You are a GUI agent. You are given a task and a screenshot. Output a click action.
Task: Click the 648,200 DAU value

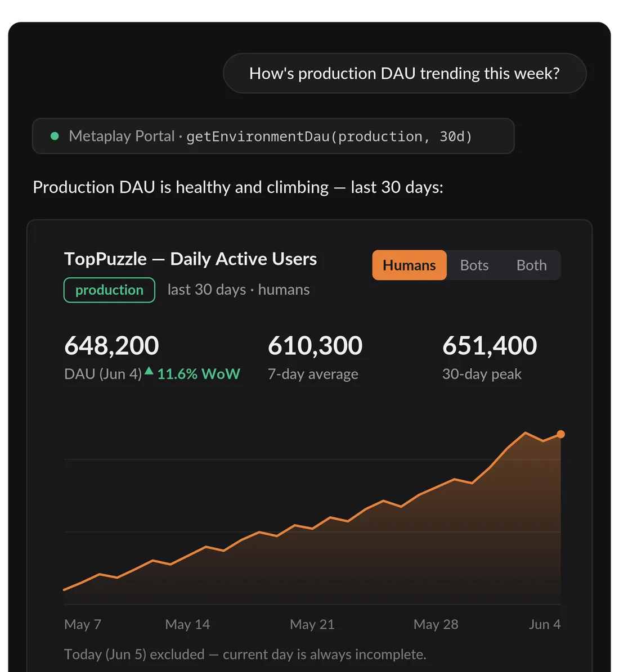(111, 345)
